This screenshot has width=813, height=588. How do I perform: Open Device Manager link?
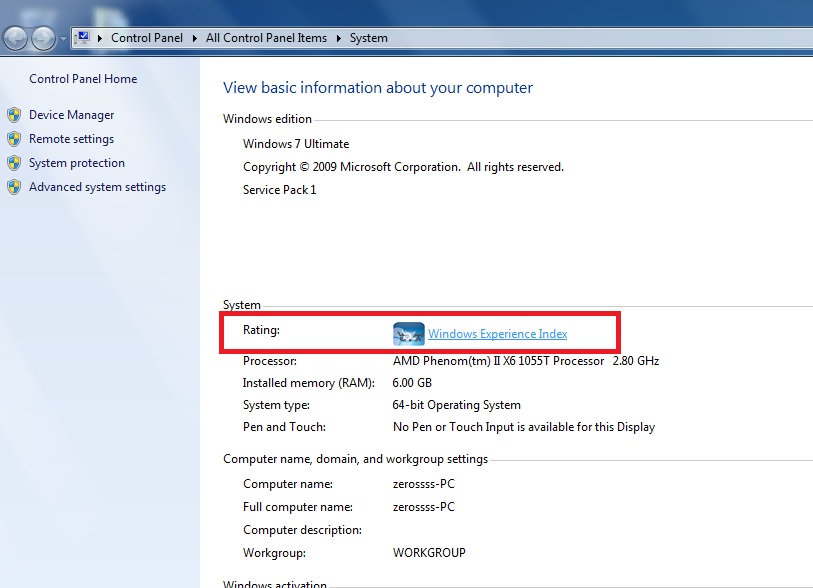pos(72,115)
